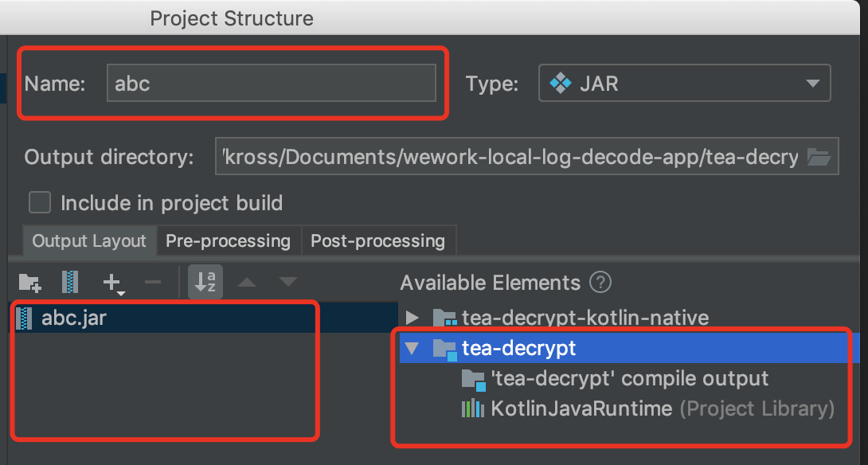This screenshot has height=465, width=868.
Task: Switch to the Post-processing tab
Action: (377, 240)
